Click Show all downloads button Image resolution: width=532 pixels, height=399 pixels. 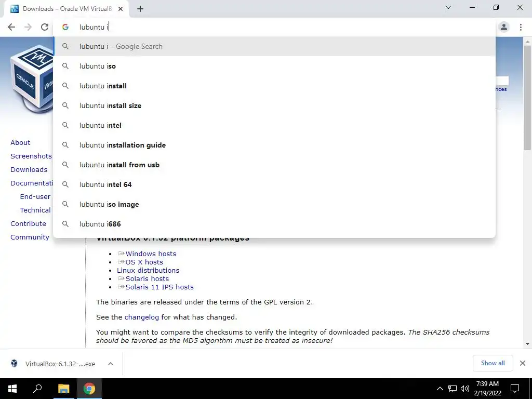coord(493,363)
